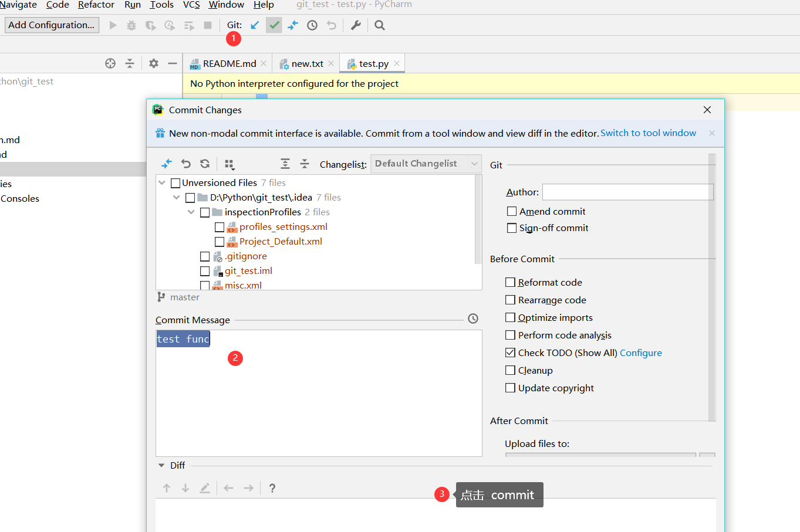
Task: Check the D:\Python\git_test\.idea folder checkbox
Action: point(190,198)
